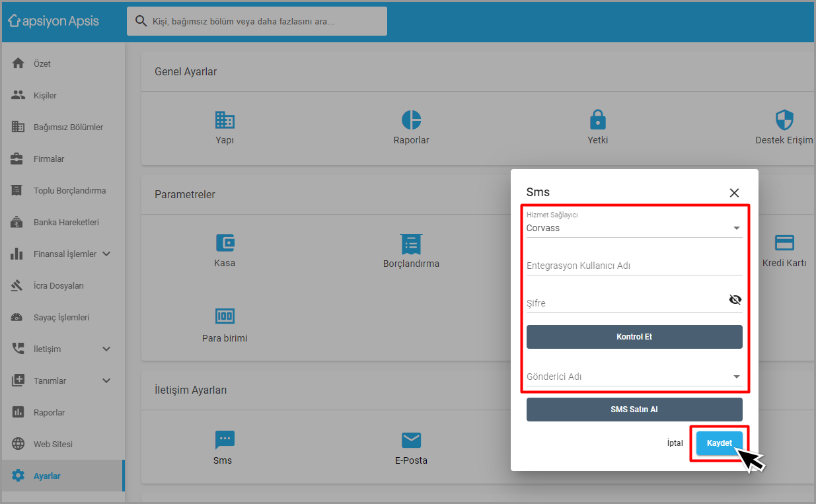Open E-Posta envelope icon
This screenshot has height=504, width=816.
pos(411,440)
